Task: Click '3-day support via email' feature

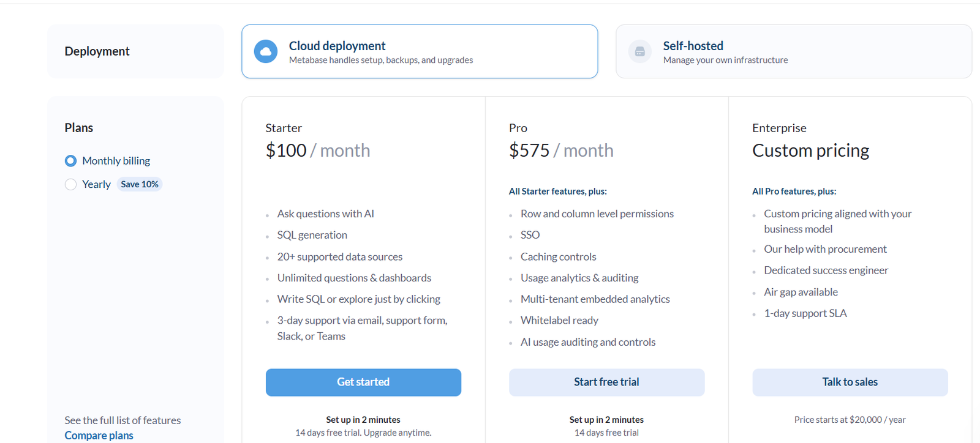Action: 363,329
